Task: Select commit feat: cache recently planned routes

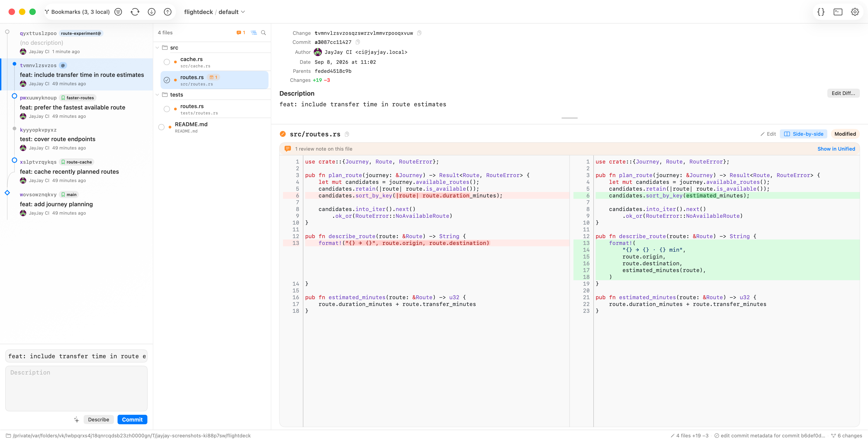Action: point(76,171)
